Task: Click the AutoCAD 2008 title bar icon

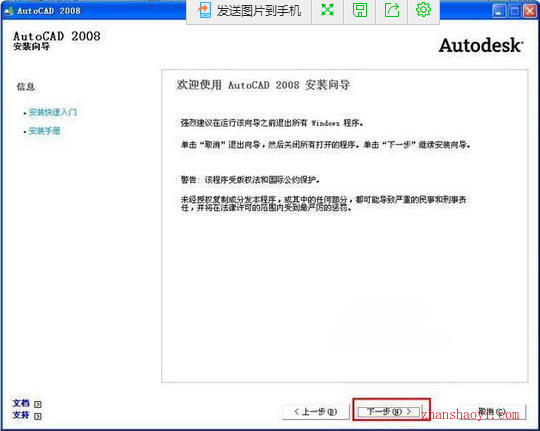Action: click(x=8, y=11)
